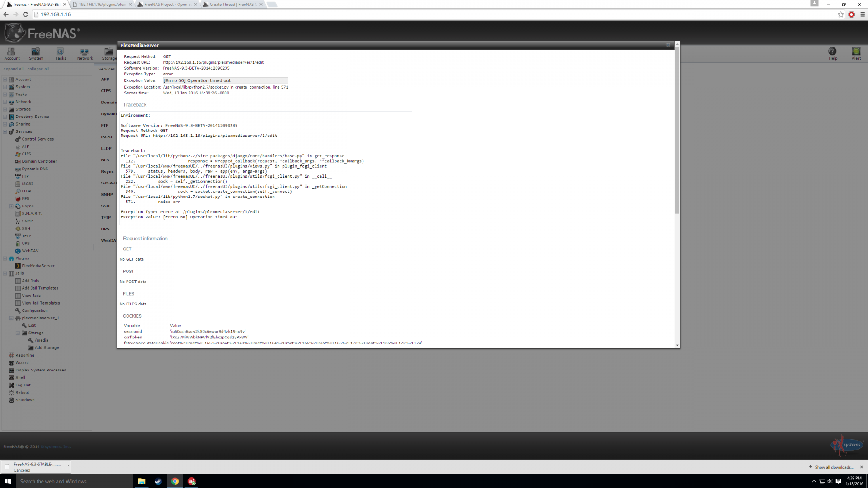Screen dimensions: 868x488
Task: Open Shell from sidebar tree
Action: coord(20,378)
